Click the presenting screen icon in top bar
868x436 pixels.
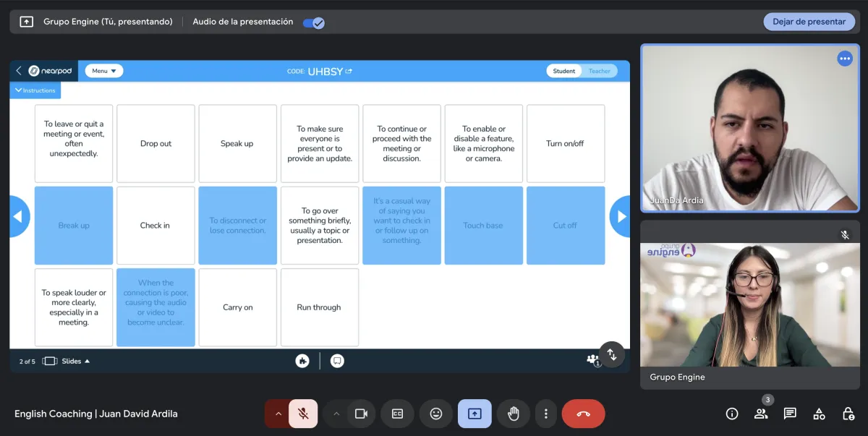coord(27,22)
